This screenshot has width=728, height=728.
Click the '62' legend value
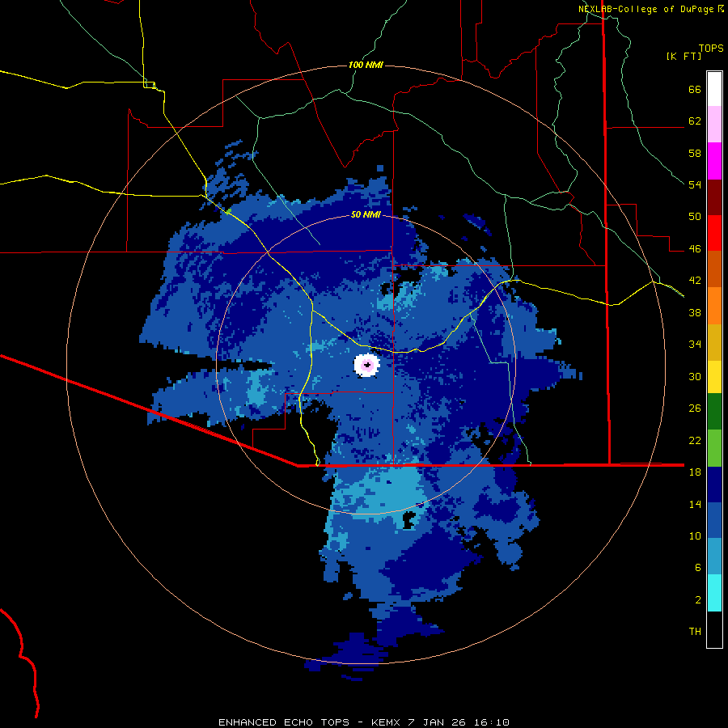(x=695, y=121)
